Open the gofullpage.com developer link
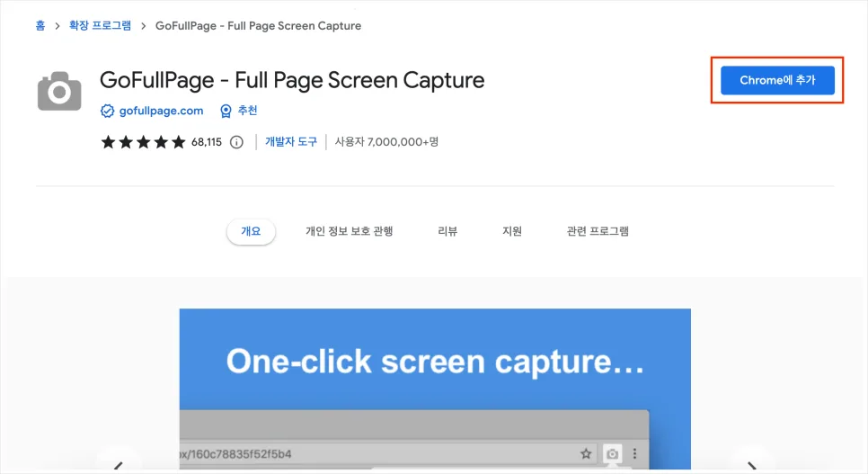Image resolution: width=868 pixels, height=474 pixels. click(x=161, y=111)
